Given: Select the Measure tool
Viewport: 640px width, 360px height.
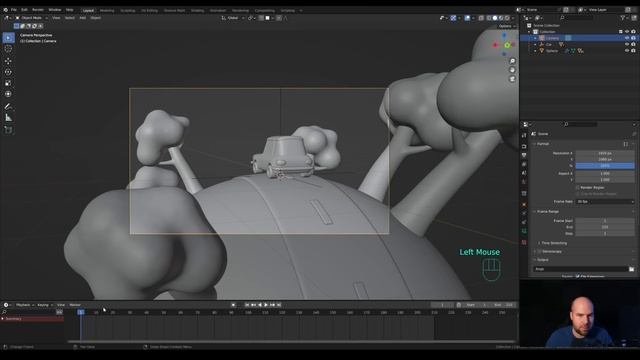Looking at the screenshot, I should coord(8,118).
